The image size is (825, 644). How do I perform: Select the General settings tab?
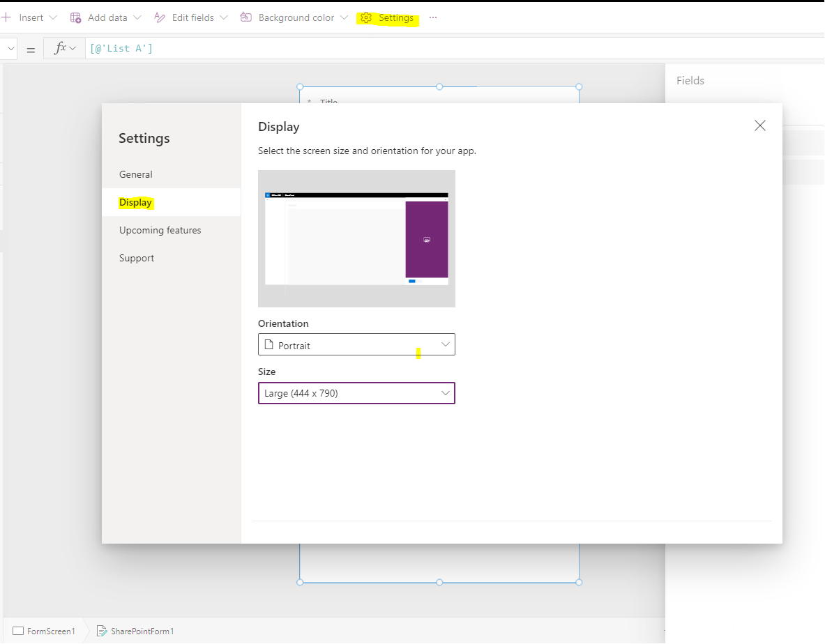136,174
